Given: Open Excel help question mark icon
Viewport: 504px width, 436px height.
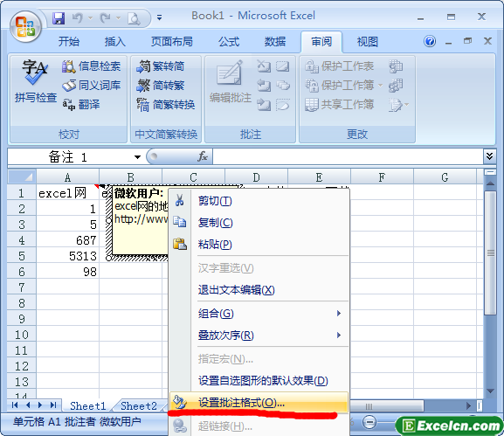Looking at the screenshot, I should (x=430, y=41).
